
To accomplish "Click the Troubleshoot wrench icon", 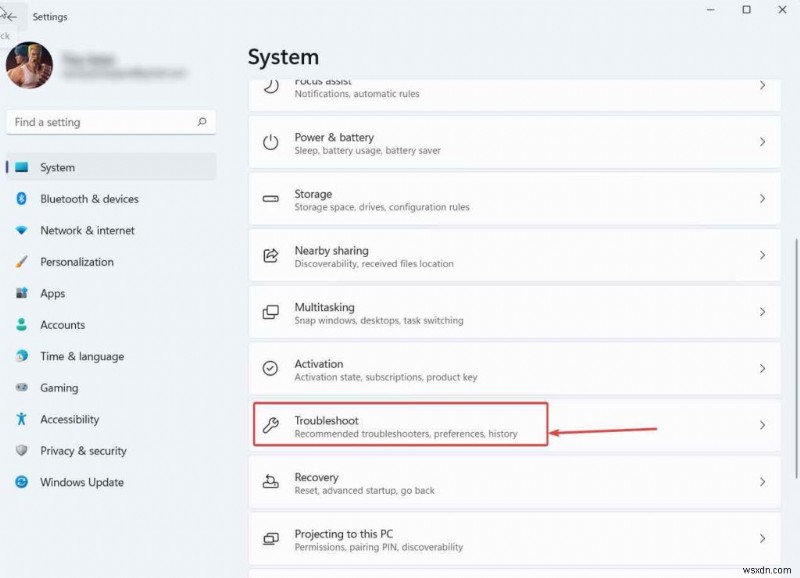I will click(269, 425).
